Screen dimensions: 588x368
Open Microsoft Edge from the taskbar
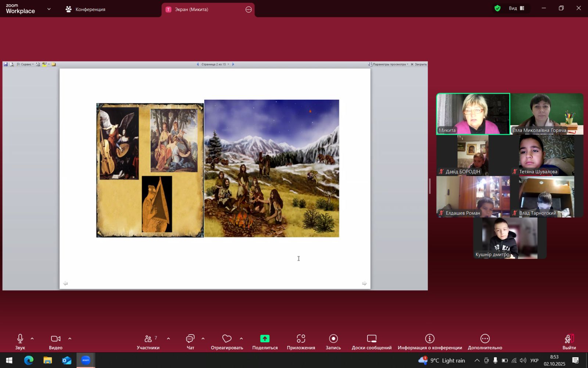(x=29, y=360)
